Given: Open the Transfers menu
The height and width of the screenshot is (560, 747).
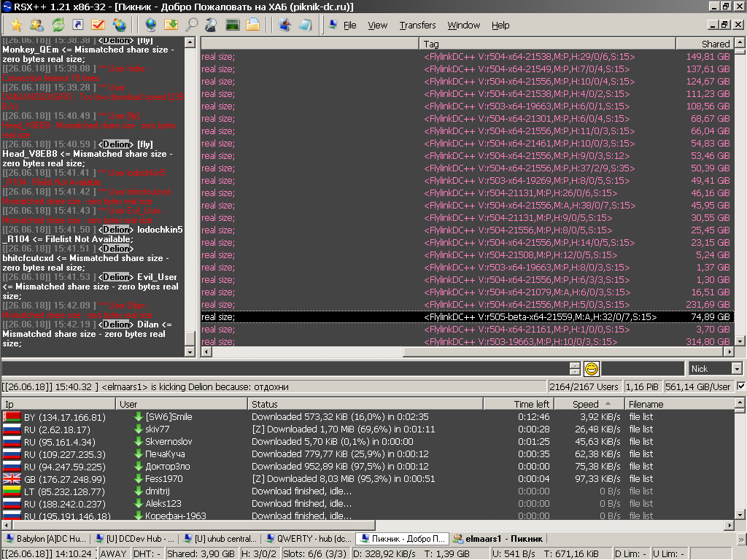Looking at the screenshot, I should pyautogui.click(x=417, y=26).
